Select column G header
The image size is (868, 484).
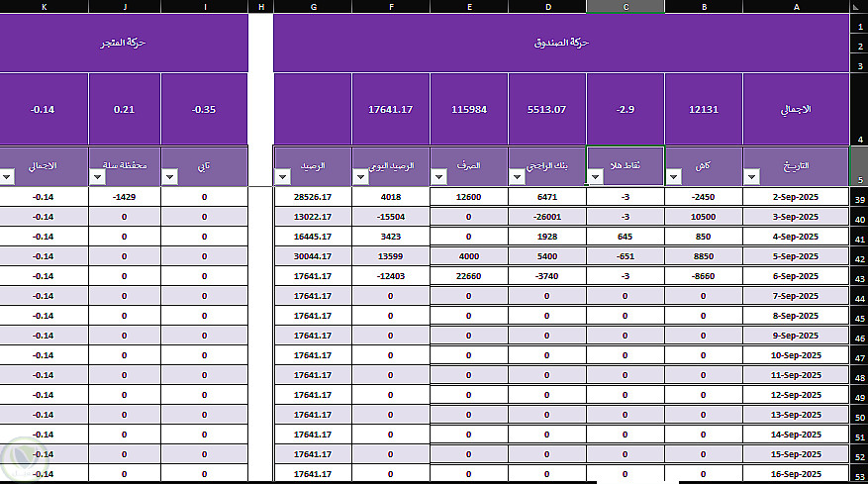[314, 7]
